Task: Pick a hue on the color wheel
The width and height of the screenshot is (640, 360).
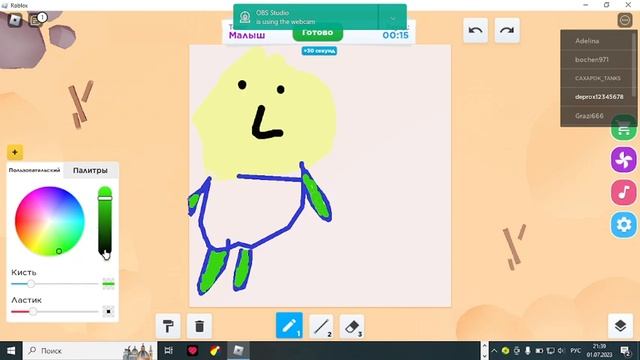Action: pyautogui.click(x=50, y=221)
